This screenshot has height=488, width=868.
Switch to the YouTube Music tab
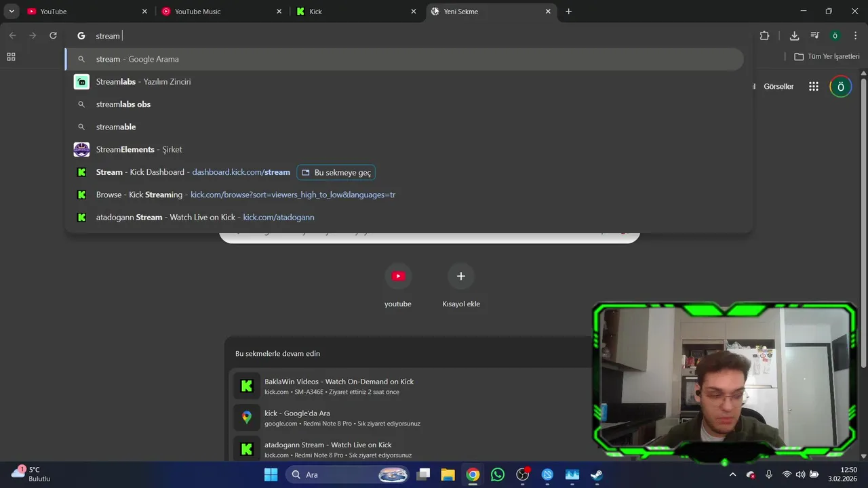[222, 12]
